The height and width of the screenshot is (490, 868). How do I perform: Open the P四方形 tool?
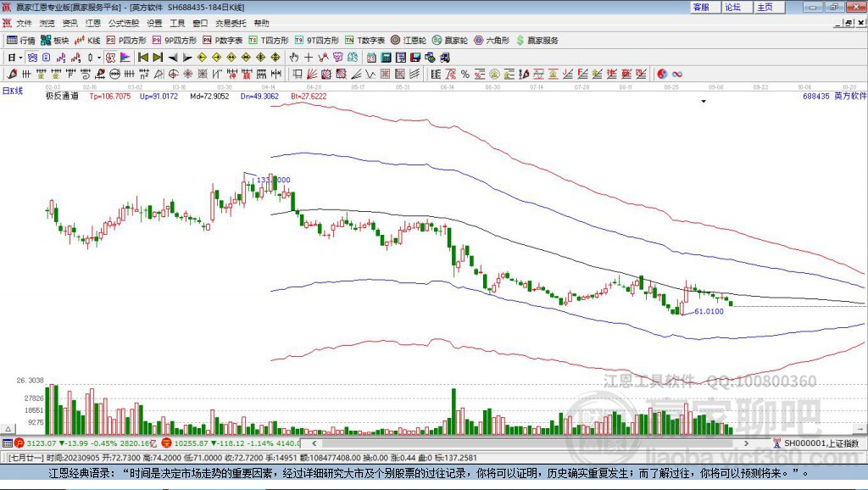[126, 41]
